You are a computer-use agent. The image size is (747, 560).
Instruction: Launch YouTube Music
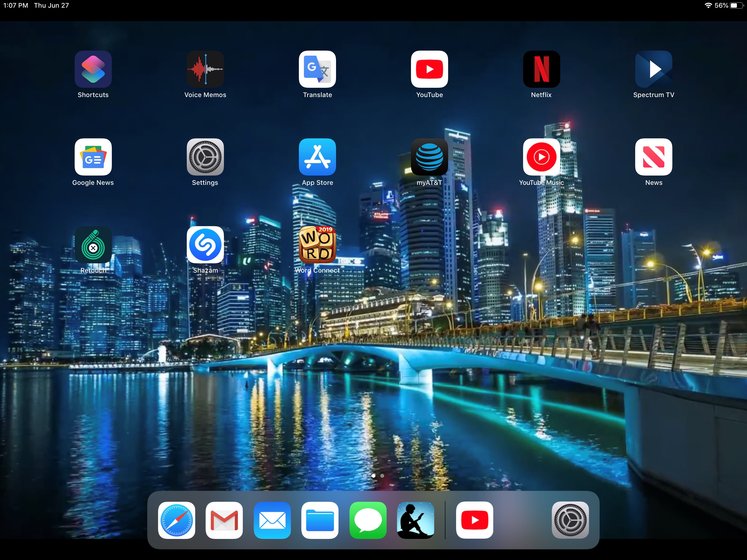pos(542,157)
